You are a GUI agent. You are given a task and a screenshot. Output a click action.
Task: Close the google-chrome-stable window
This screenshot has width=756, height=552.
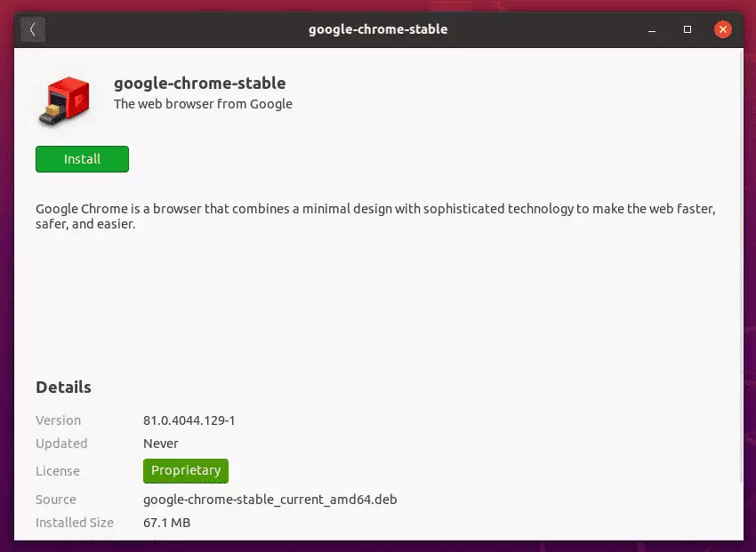[723, 30]
